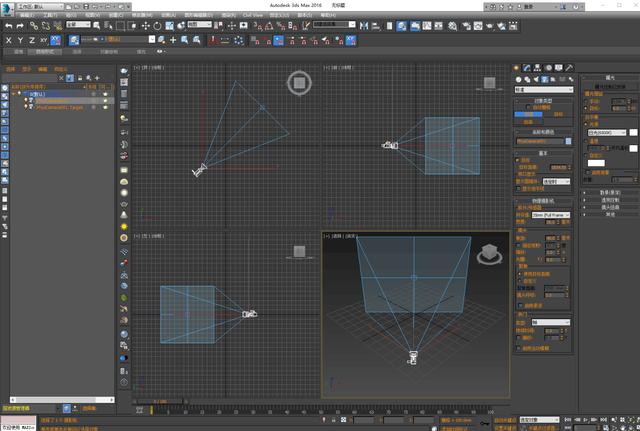Activate the Select and Link tool
The width and height of the screenshot is (640, 431).
click(x=34, y=26)
